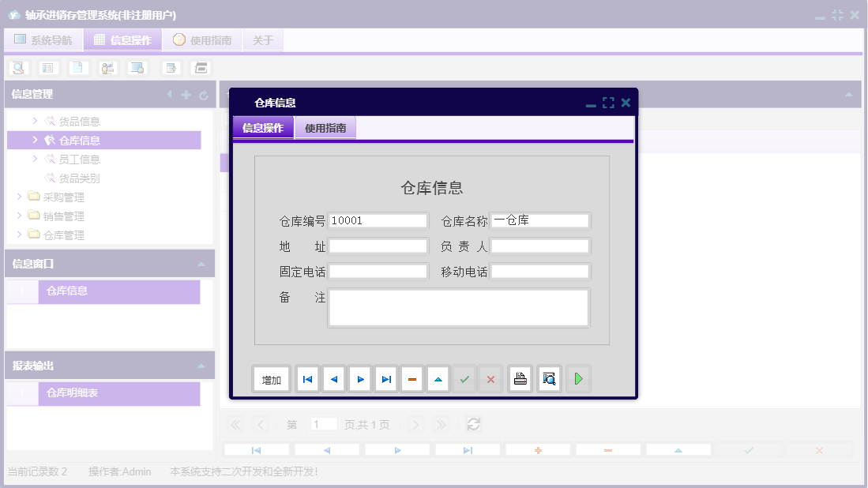Open the 关于 menu tab

click(x=262, y=39)
